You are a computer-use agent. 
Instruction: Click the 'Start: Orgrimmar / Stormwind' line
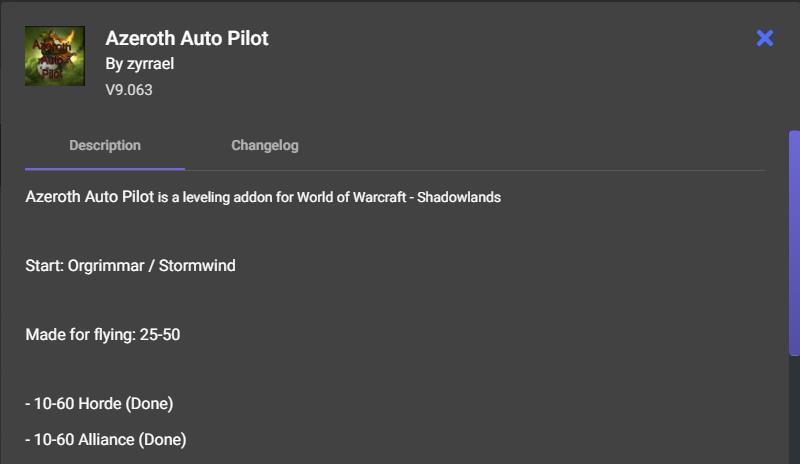tap(131, 266)
